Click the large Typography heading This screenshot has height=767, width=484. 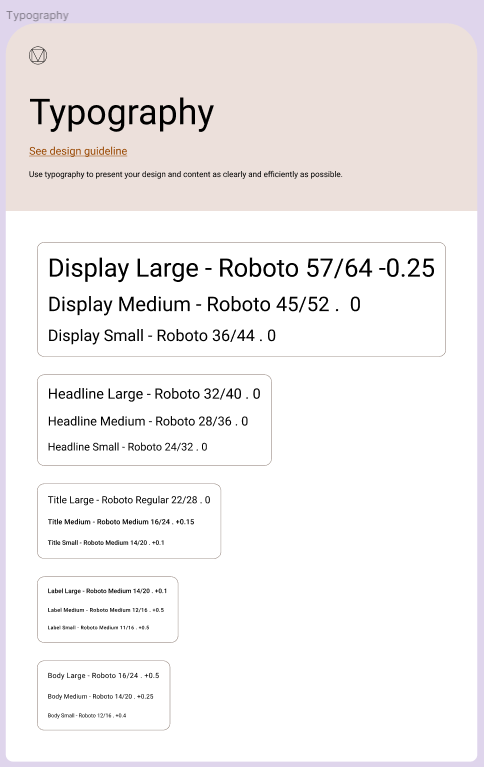point(121,113)
